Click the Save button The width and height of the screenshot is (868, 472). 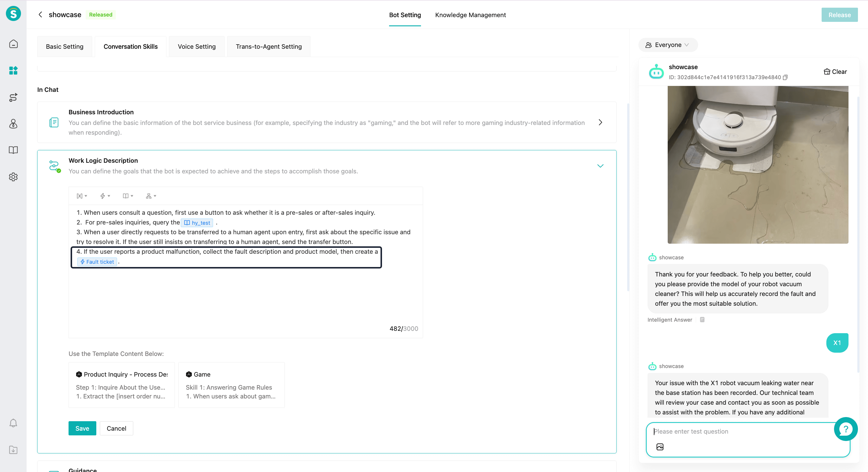(82, 428)
